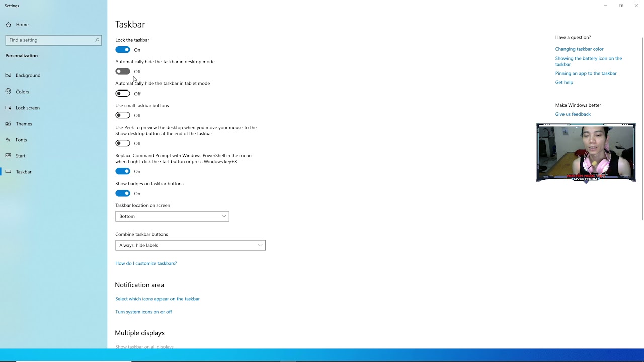Image resolution: width=644 pixels, height=362 pixels.
Task: Open How do I customize taskbars link
Action: coord(146,263)
